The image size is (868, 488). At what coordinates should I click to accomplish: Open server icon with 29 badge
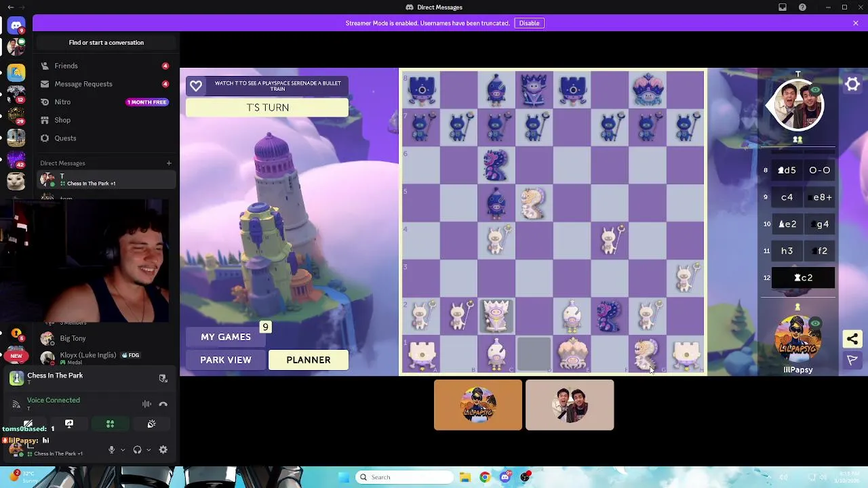(x=16, y=115)
